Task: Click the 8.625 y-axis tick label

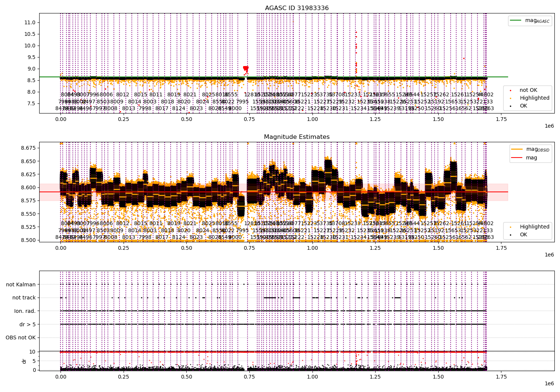Action: pos(28,174)
